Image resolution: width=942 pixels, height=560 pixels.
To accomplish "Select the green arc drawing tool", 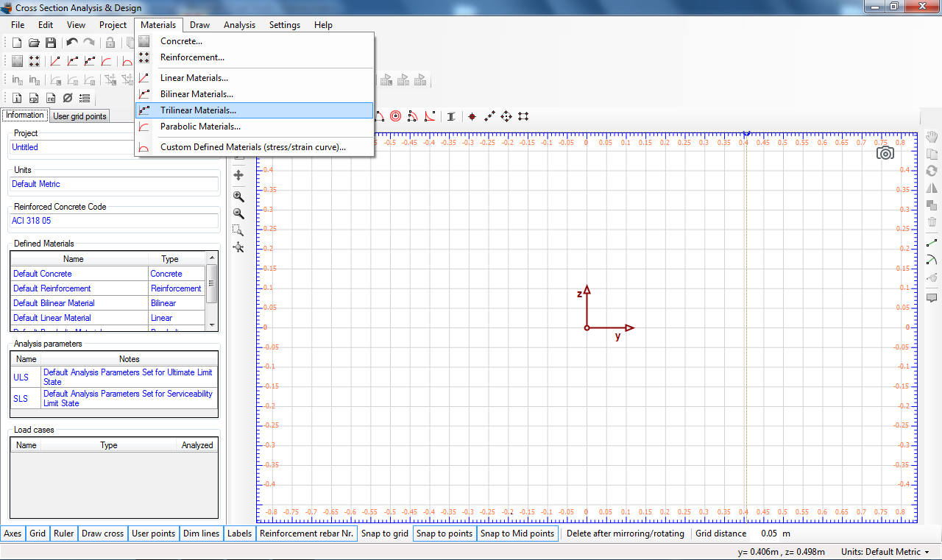I will 932,259.
